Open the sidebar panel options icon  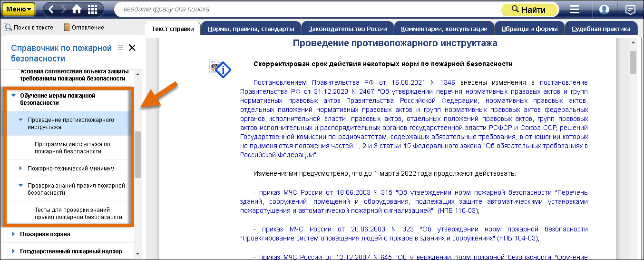pyautogui.click(x=120, y=48)
